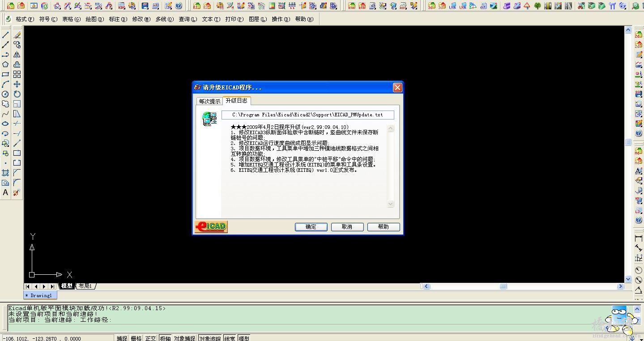Select the Move tool
The width and height of the screenshot is (644, 341).
(17, 84)
